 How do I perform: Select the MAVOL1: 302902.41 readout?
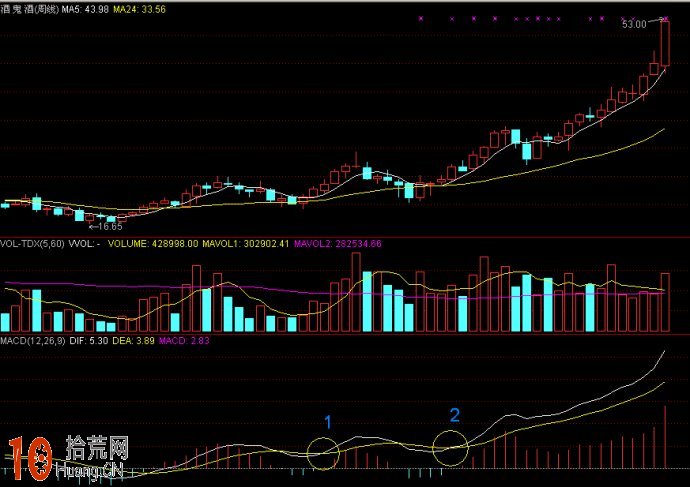tap(246, 244)
